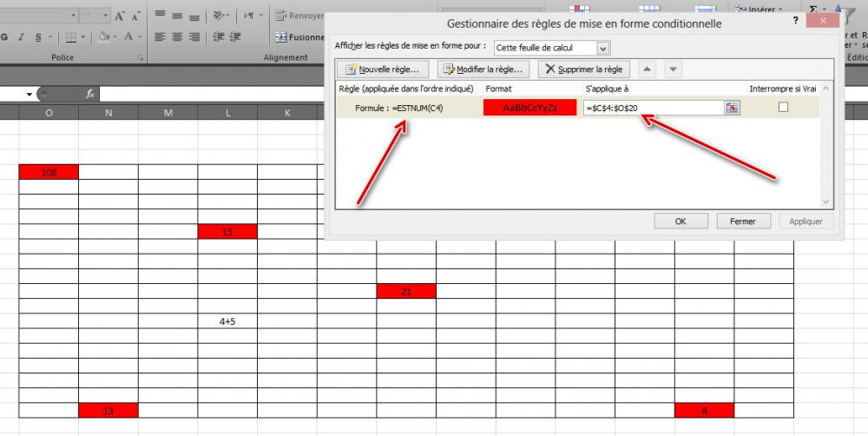Open the Name Box dropdown arrow
This screenshot has height=436, width=868.
(30, 94)
